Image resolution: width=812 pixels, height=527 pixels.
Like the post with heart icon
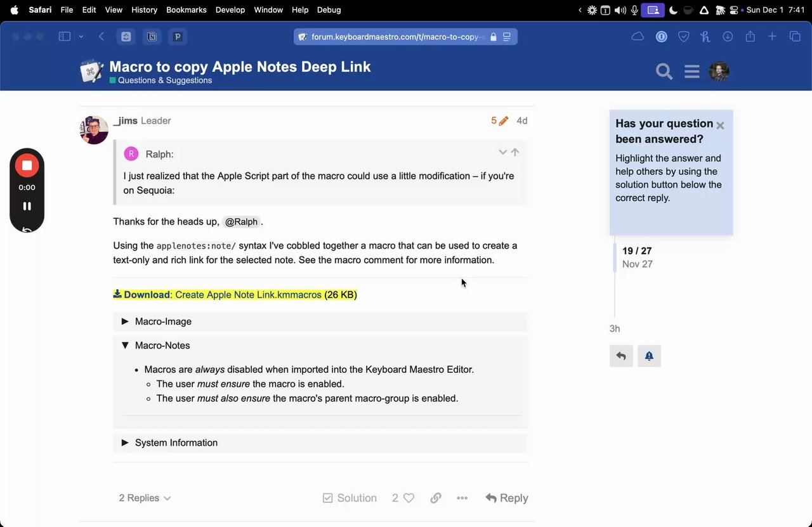[x=409, y=498]
